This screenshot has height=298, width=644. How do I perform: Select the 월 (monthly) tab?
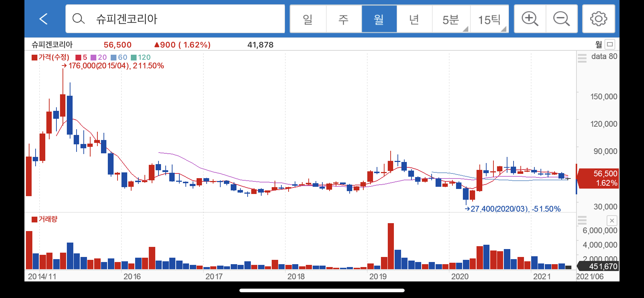379,19
